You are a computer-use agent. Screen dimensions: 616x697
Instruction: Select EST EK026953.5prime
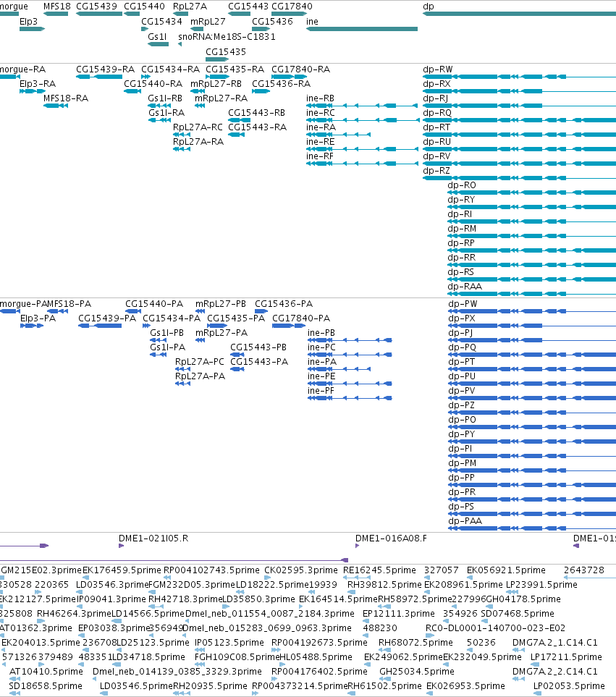pos(465,686)
